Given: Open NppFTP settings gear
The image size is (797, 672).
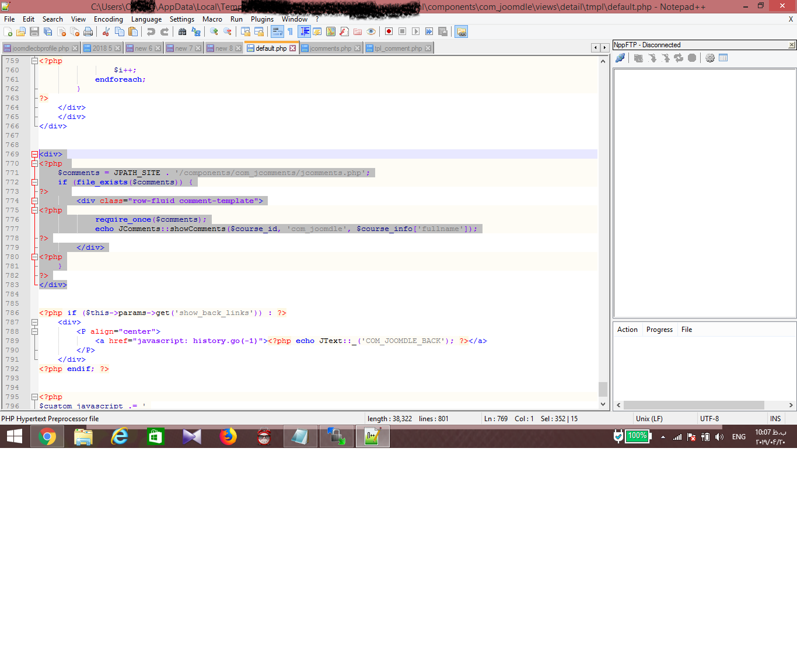Looking at the screenshot, I should point(710,58).
